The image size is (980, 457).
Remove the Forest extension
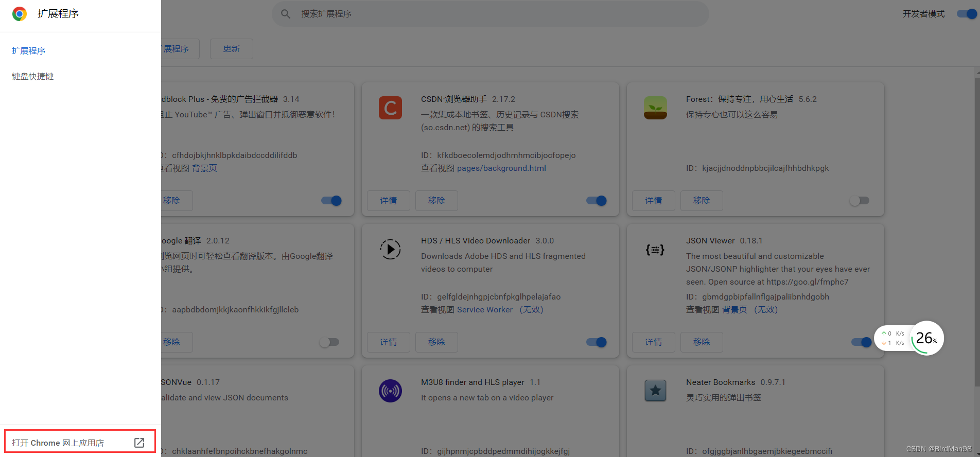702,201
